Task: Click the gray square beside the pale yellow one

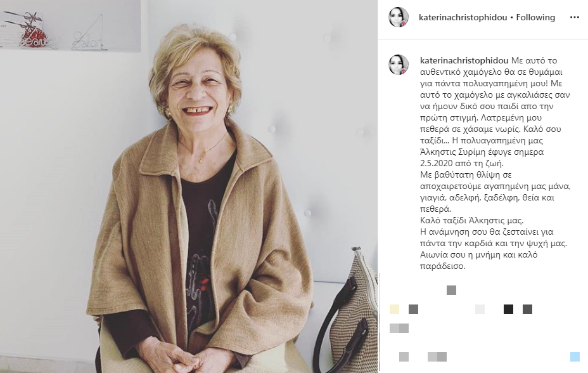Action: pyautogui.click(x=413, y=309)
